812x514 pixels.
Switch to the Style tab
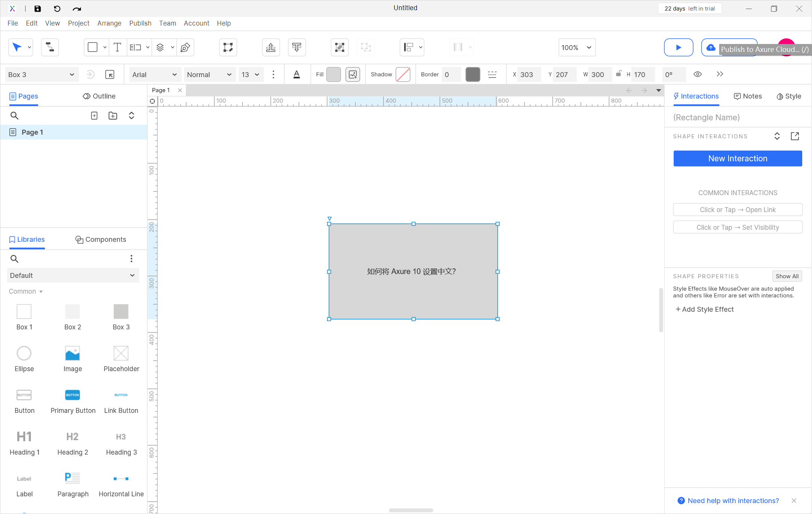tap(789, 96)
